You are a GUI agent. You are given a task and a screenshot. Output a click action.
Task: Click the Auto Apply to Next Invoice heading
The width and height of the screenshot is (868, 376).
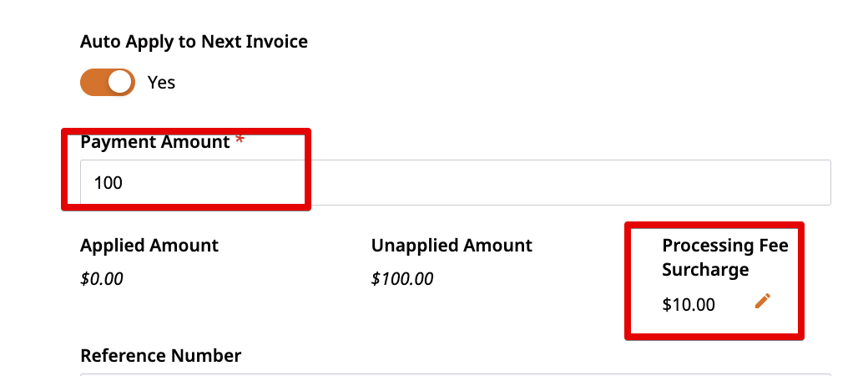(194, 42)
